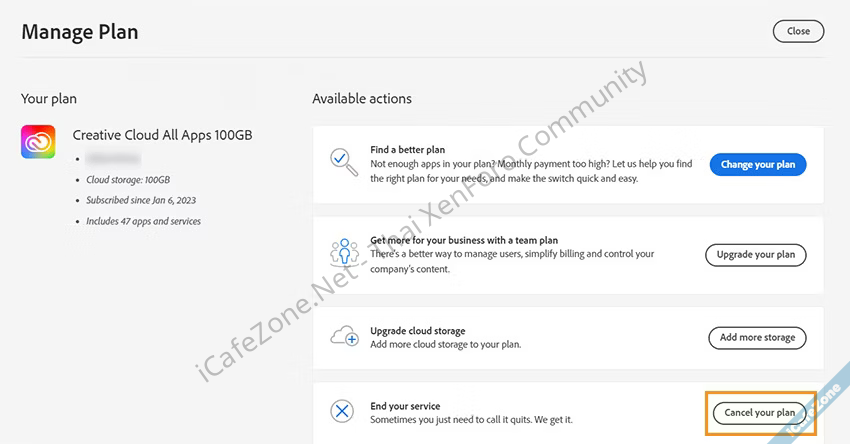850x444 pixels.
Task: Click the Creative Cloud logo icon
Action: [x=38, y=141]
